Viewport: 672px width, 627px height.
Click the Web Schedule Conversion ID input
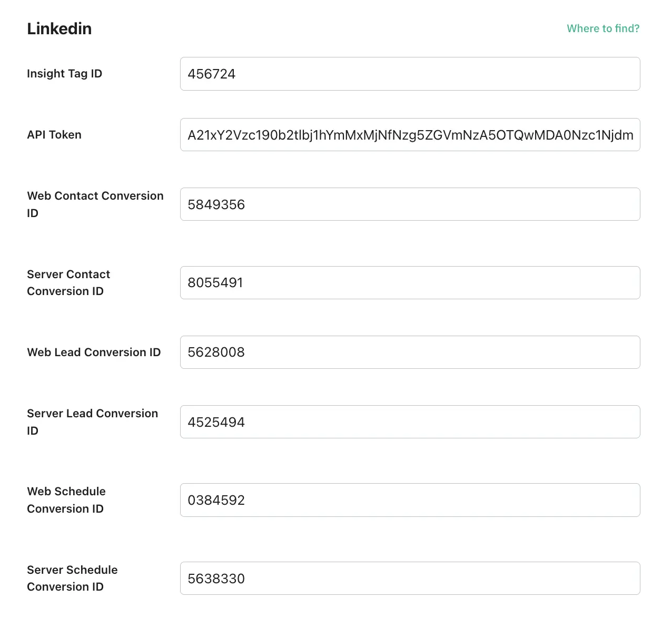click(410, 500)
